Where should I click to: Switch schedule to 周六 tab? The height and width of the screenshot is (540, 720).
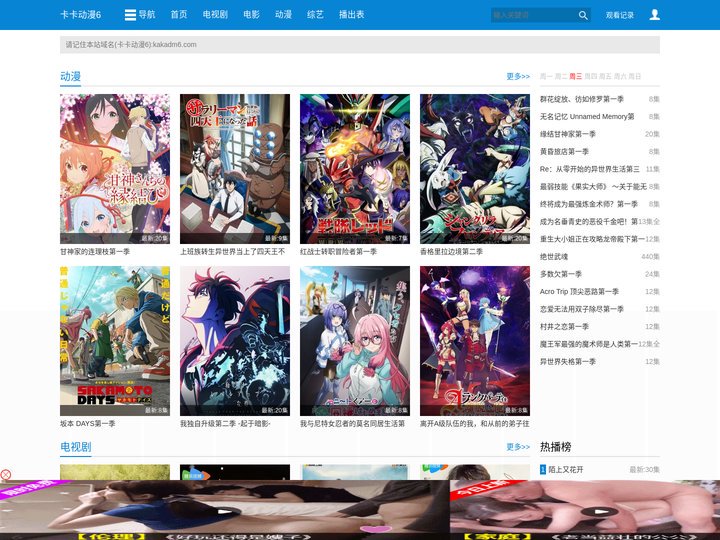point(620,76)
